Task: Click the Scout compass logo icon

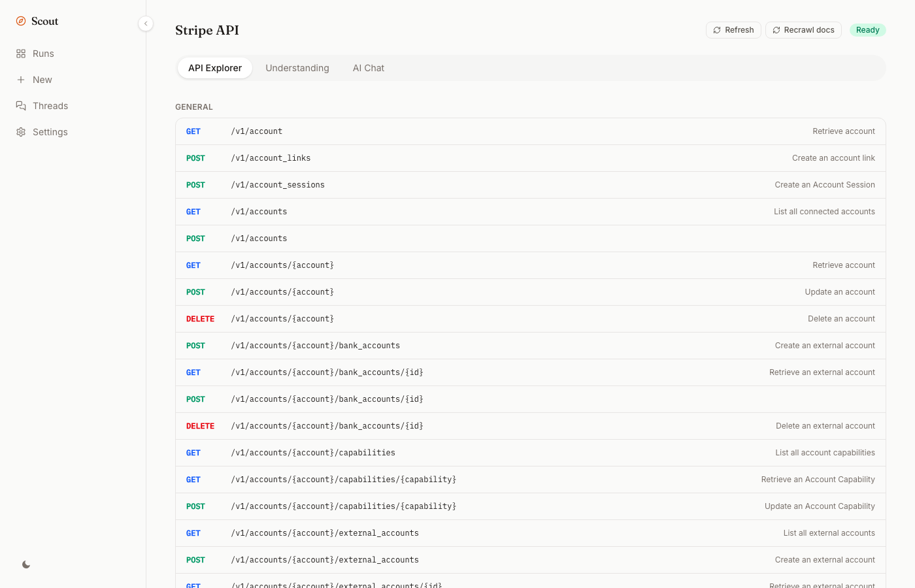Action: click(21, 21)
